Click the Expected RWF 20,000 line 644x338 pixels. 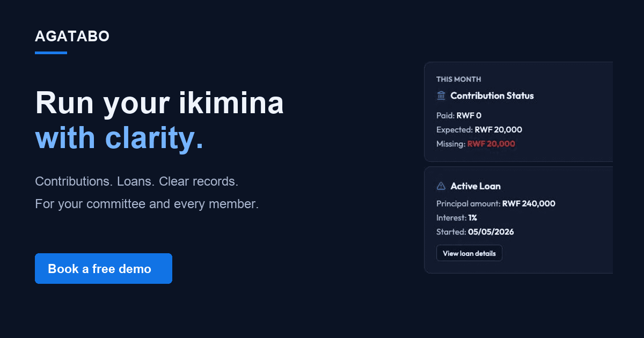479,129
